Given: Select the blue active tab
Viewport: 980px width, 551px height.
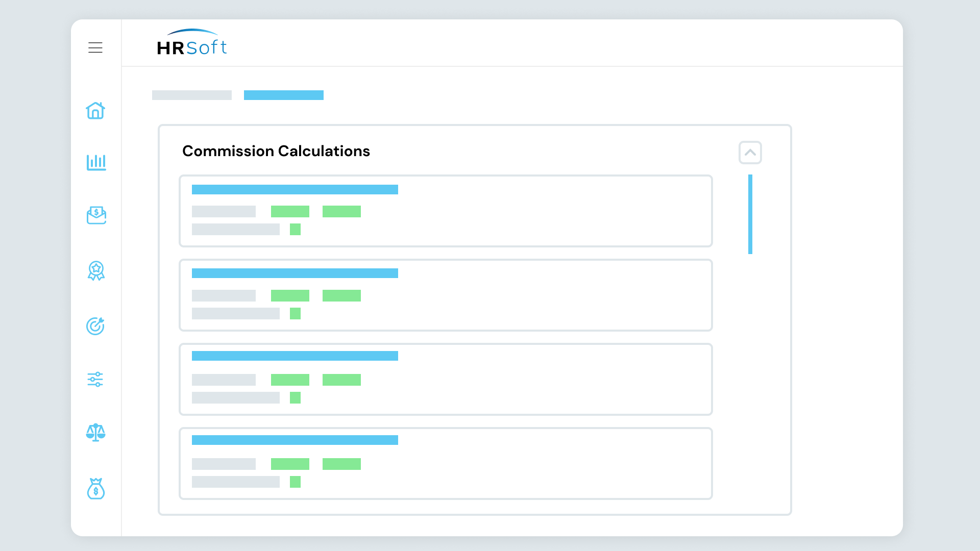Looking at the screenshot, I should [x=284, y=95].
